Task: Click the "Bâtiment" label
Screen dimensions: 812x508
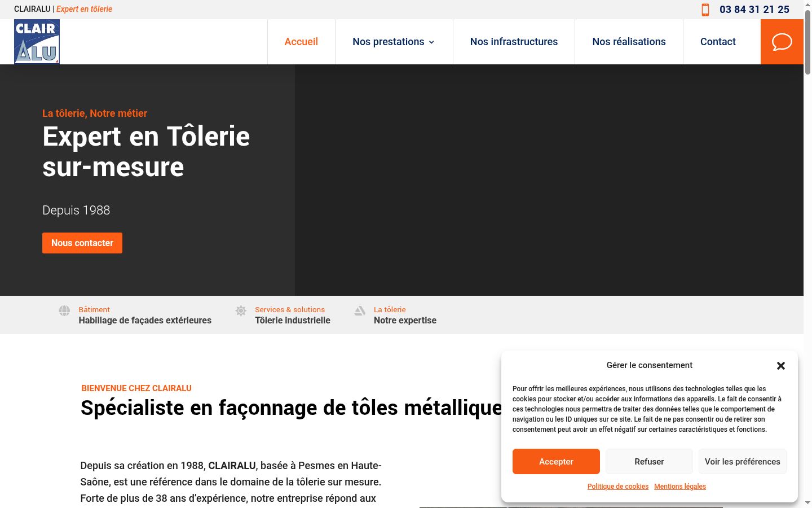Action: pos(94,310)
